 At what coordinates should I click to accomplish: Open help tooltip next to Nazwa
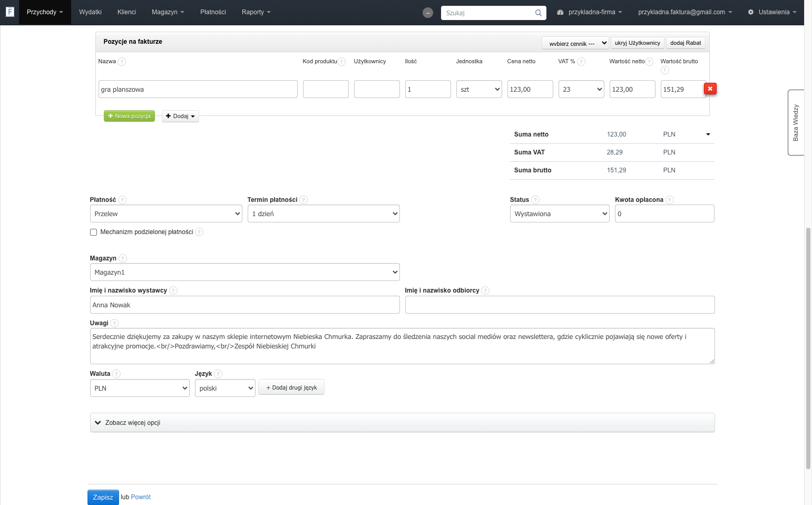pyautogui.click(x=122, y=62)
